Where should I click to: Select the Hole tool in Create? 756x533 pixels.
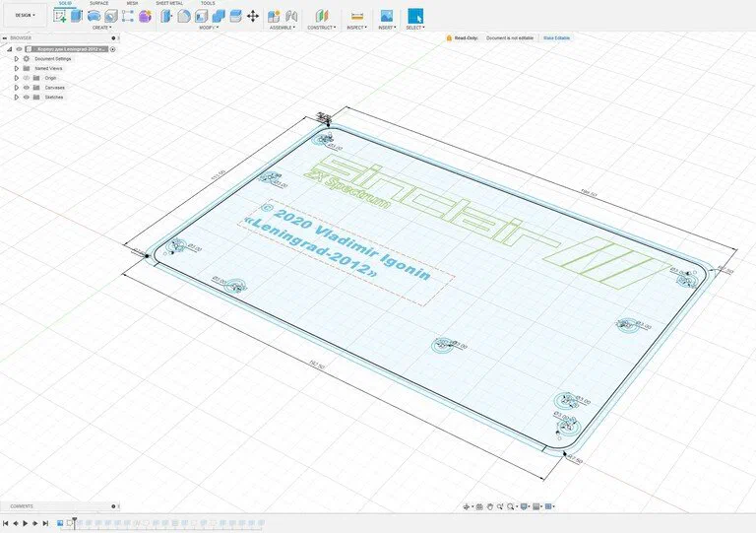point(111,16)
